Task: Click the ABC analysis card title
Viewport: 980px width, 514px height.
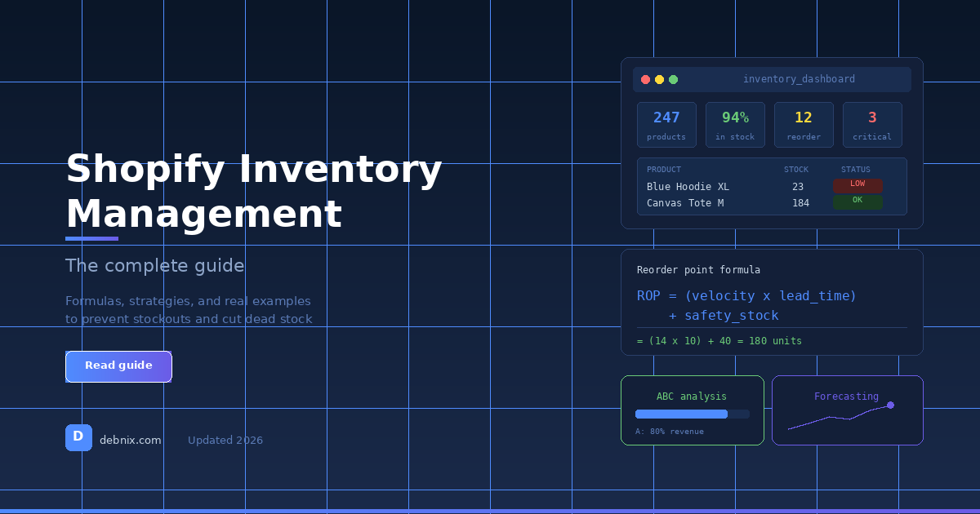Action: click(692, 397)
